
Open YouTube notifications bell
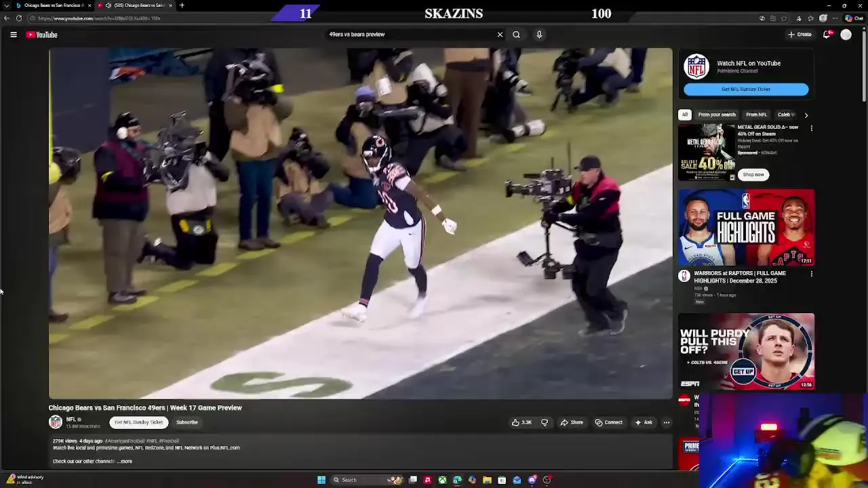tap(827, 35)
